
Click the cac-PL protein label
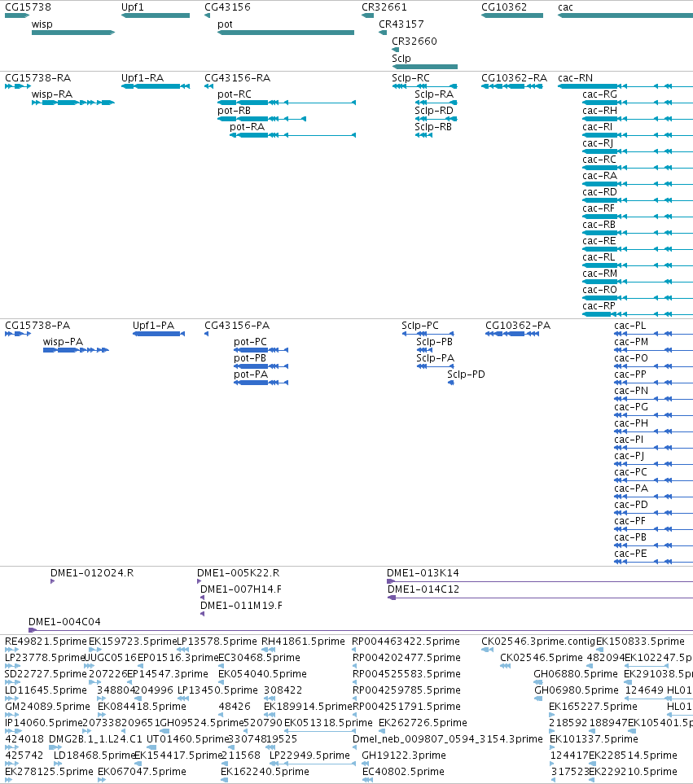(630, 326)
